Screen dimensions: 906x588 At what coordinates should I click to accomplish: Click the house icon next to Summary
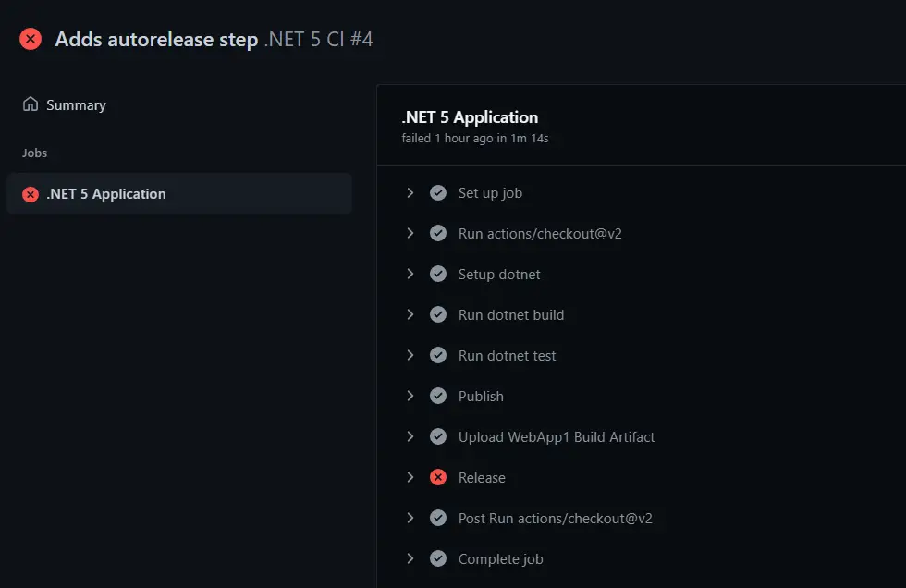pos(31,104)
